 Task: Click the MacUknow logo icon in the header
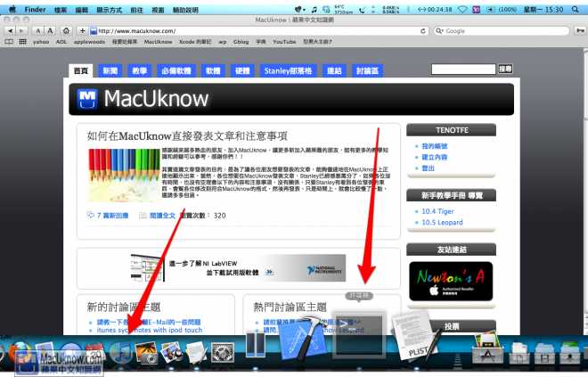point(87,99)
